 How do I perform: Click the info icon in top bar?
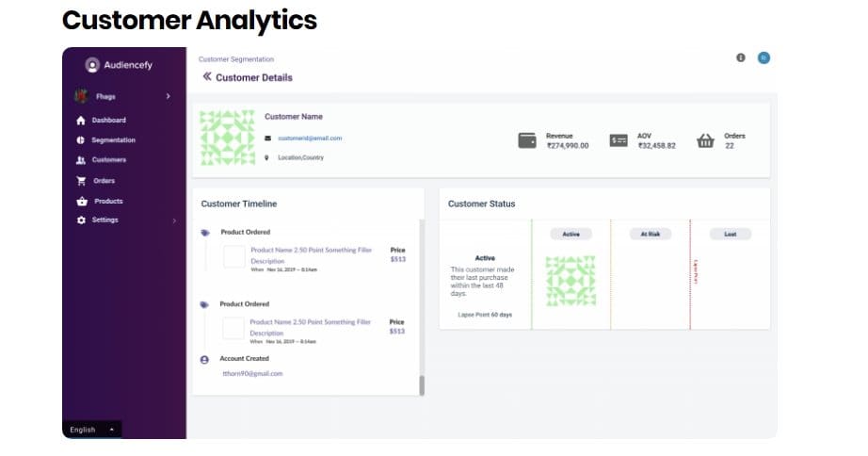tap(741, 57)
